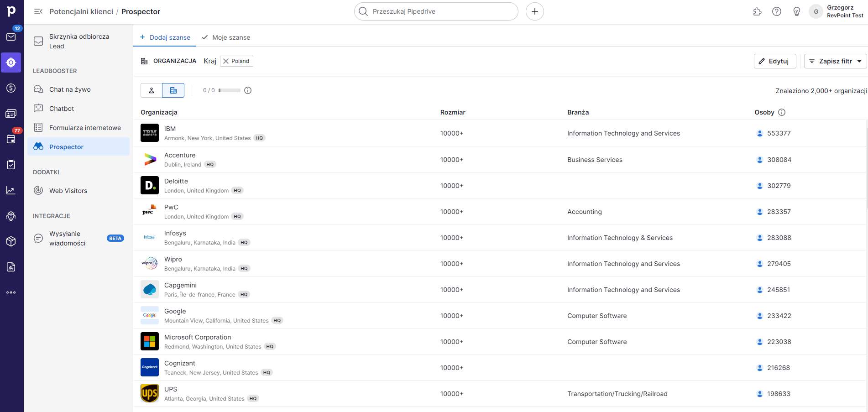Open the Marketplace puzzle icon
Image resolution: width=868 pixels, height=412 pixels.
click(758, 11)
